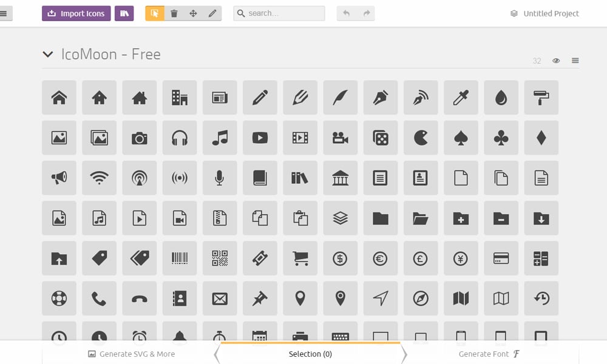Activate the Select tool

click(x=155, y=13)
